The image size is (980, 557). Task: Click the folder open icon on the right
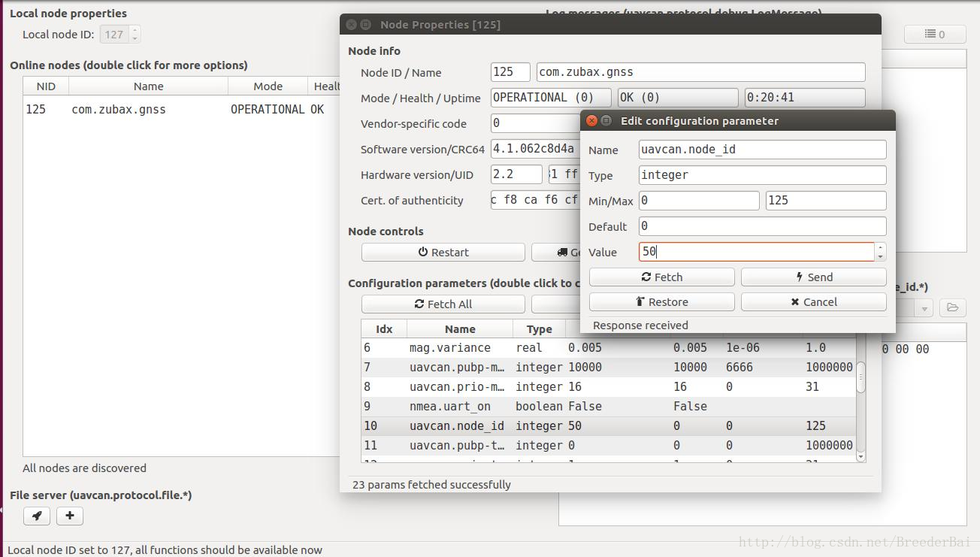(x=952, y=307)
